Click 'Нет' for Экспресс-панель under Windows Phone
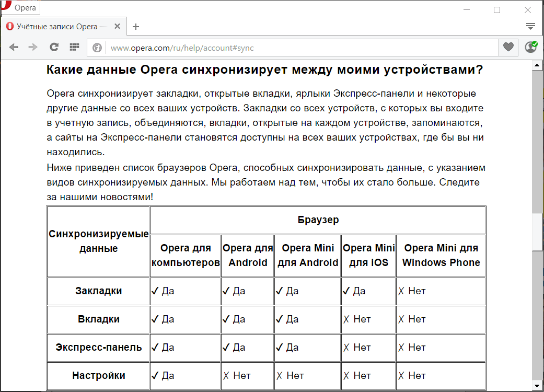Screen dimensions: 544x392 [412, 348]
